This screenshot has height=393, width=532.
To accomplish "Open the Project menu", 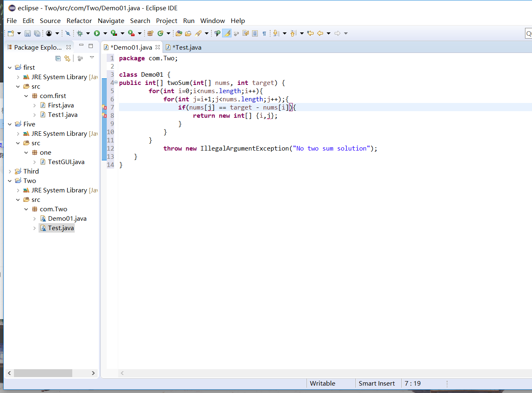I will 167,21.
